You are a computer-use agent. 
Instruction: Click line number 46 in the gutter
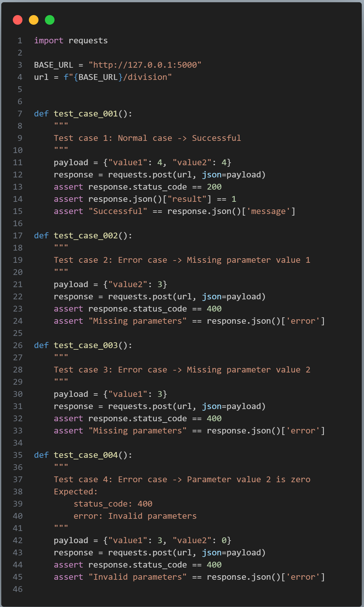(x=18, y=589)
